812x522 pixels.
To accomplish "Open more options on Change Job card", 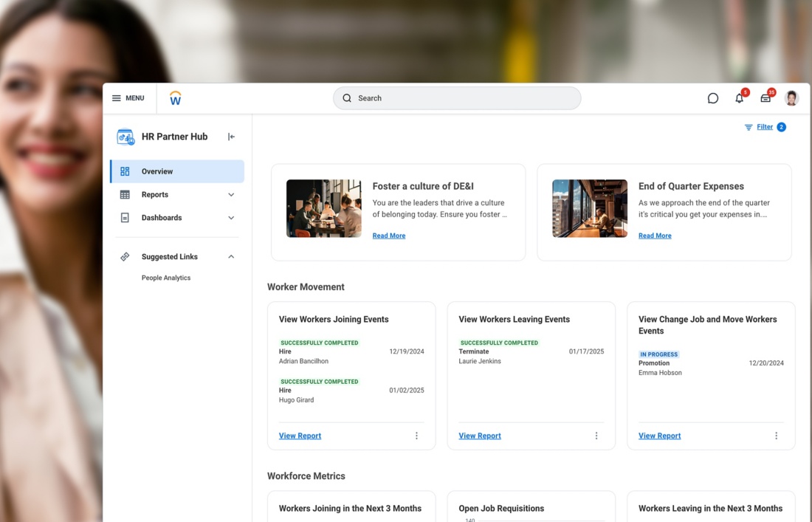I will (776, 436).
